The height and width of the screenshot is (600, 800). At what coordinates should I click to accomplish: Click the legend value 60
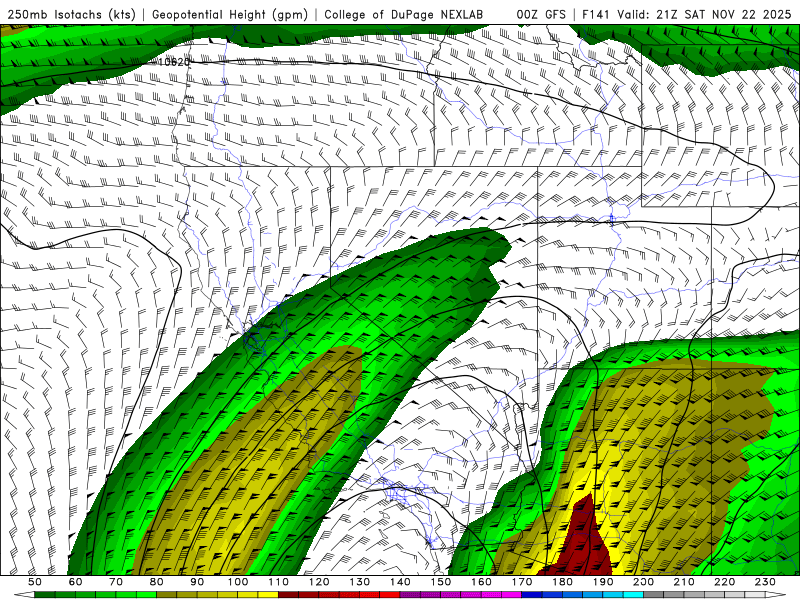tap(75, 582)
